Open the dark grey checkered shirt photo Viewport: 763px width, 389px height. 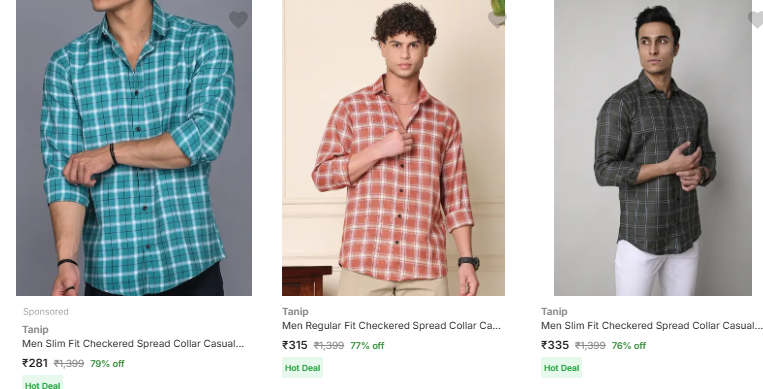click(653, 148)
